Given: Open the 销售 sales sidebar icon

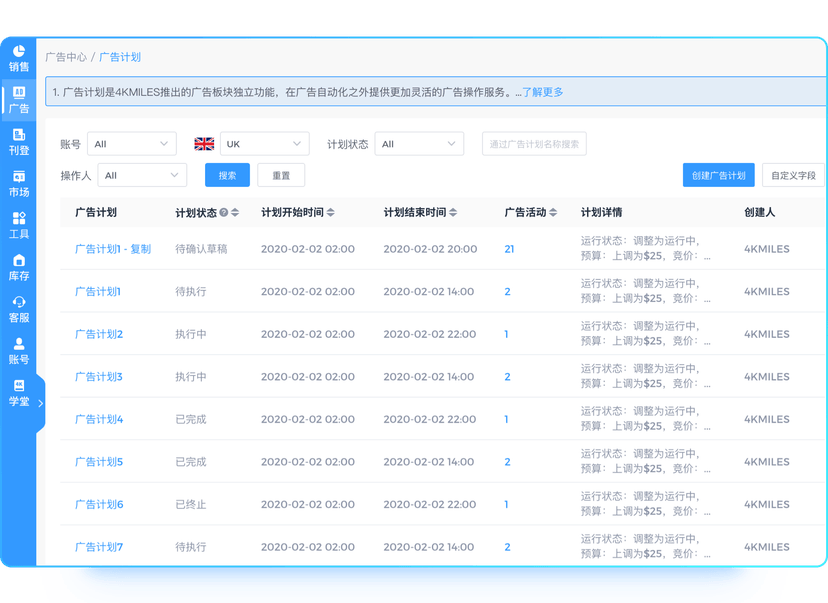Looking at the screenshot, I should 18,58.
